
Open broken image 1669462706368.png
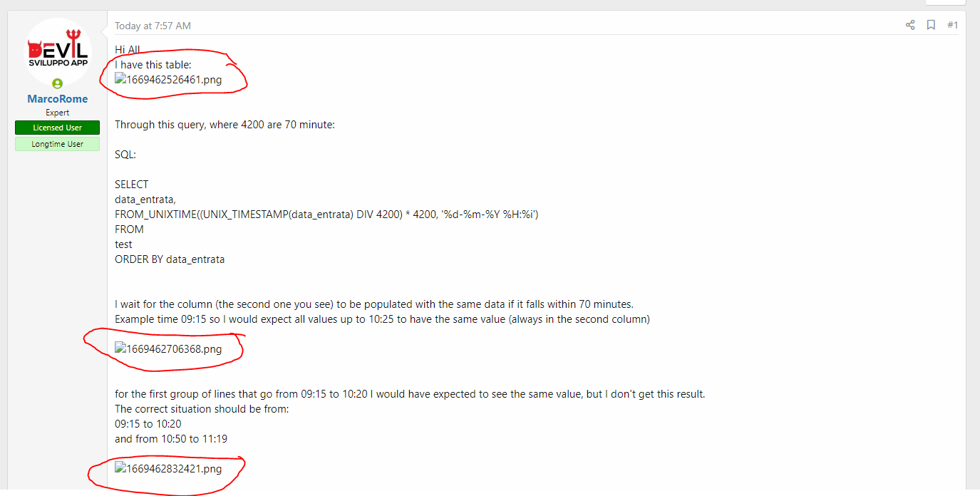pyautogui.click(x=169, y=349)
